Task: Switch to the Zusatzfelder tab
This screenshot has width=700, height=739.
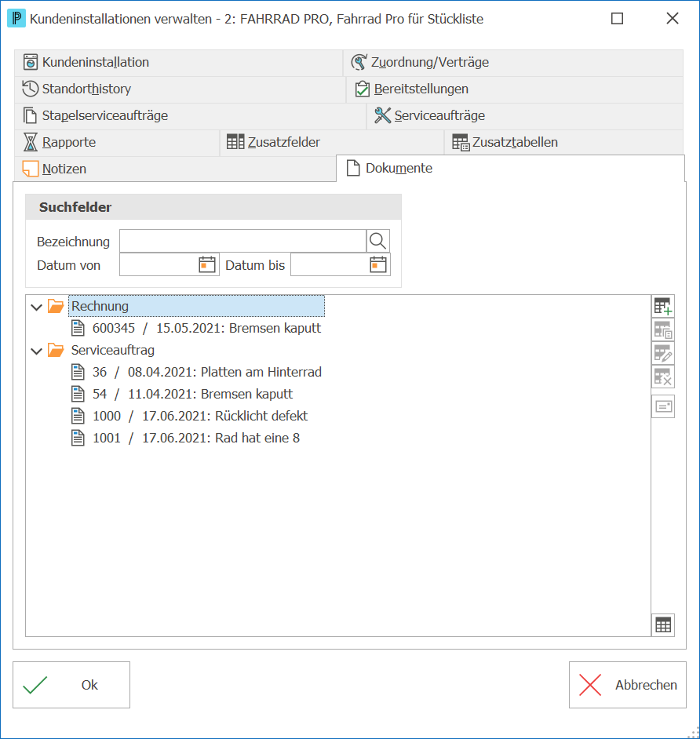Action: click(x=332, y=143)
